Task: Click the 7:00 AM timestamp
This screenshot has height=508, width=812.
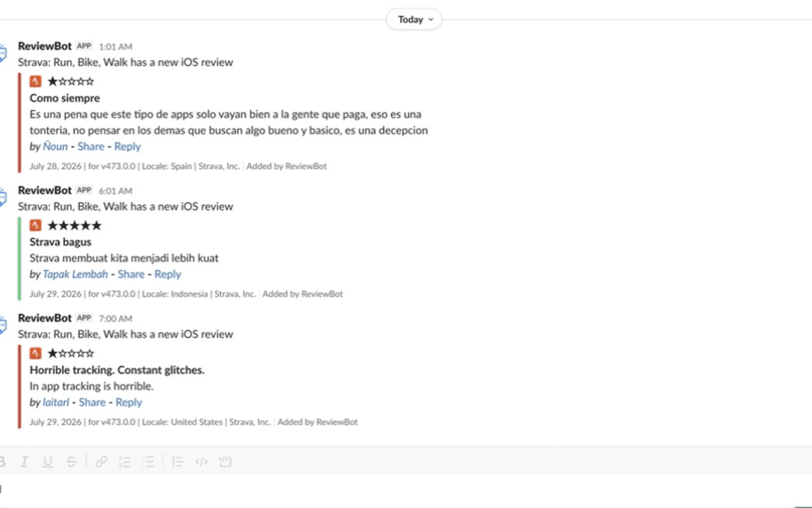Action: point(115,319)
